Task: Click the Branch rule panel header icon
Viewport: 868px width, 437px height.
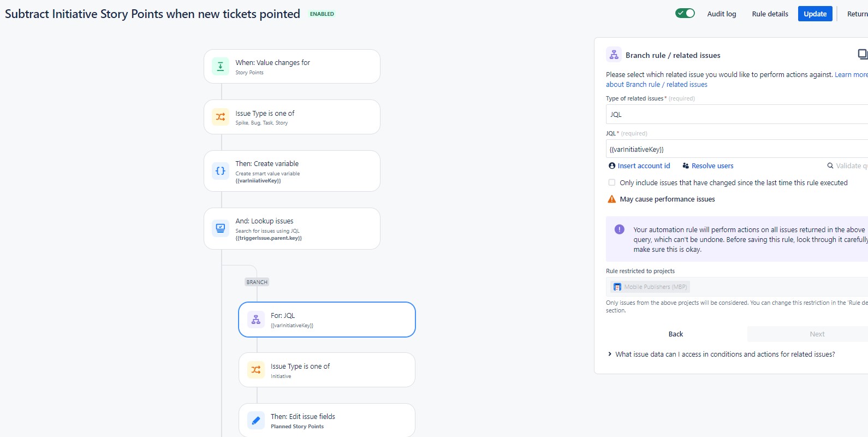Action: (x=613, y=55)
